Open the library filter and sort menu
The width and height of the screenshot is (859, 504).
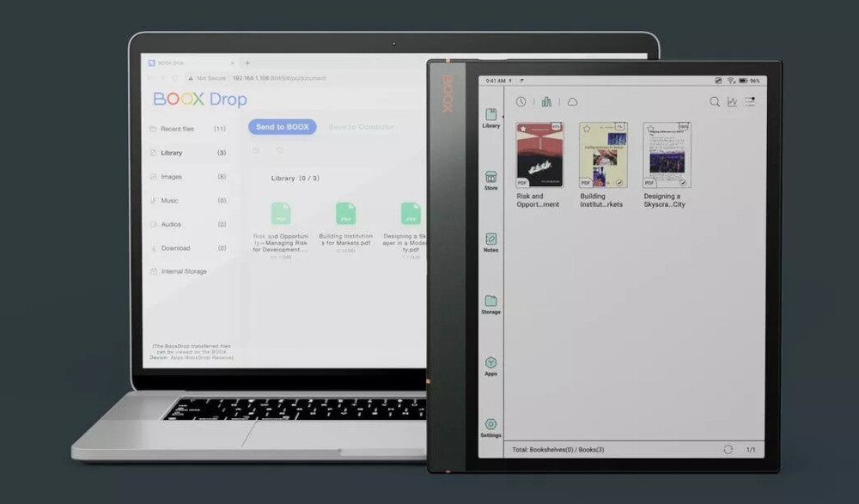click(x=750, y=102)
